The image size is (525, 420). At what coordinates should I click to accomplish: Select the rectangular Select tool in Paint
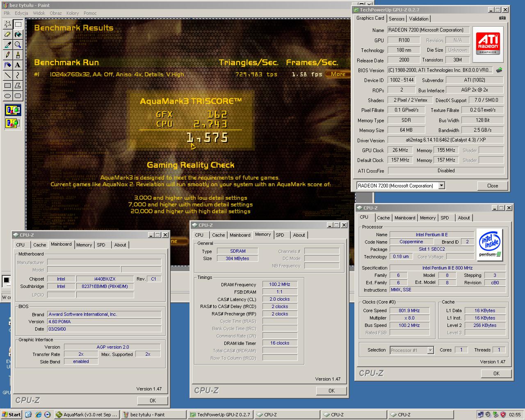18,24
